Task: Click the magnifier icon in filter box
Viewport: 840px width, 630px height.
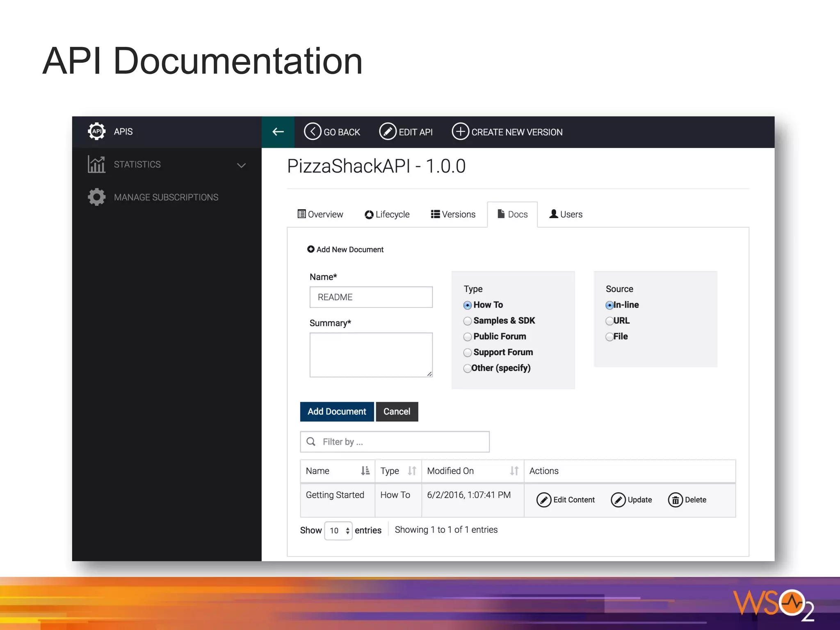Action: tap(311, 441)
